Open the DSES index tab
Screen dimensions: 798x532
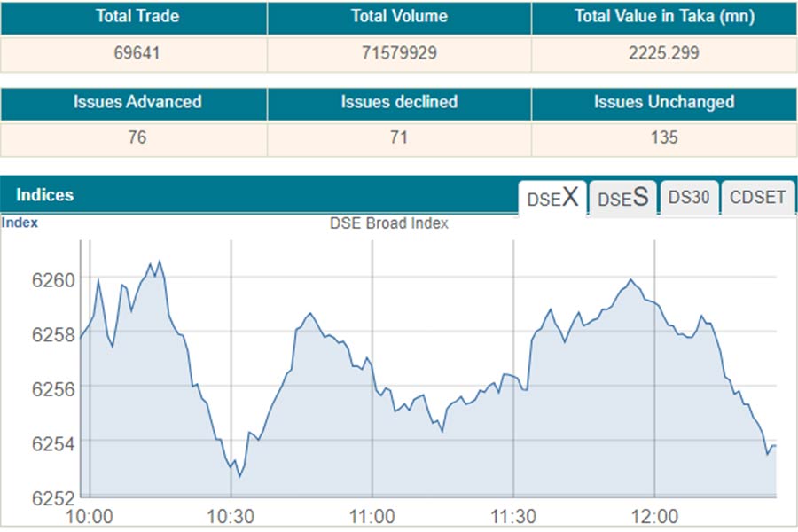click(622, 198)
